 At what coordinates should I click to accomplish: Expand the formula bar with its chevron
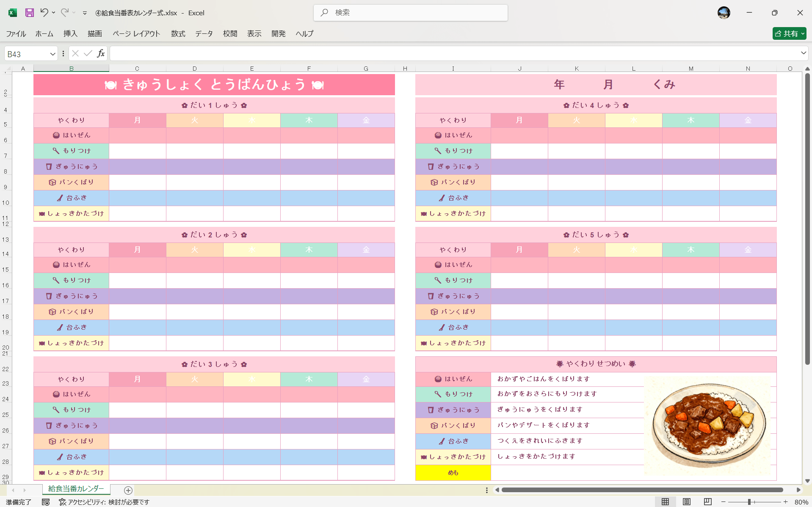802,53
